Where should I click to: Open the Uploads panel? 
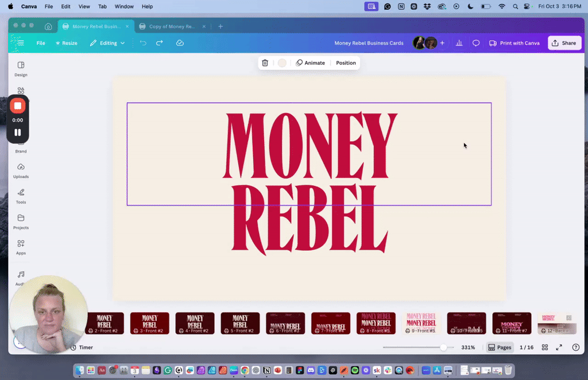tap(21, 172)
